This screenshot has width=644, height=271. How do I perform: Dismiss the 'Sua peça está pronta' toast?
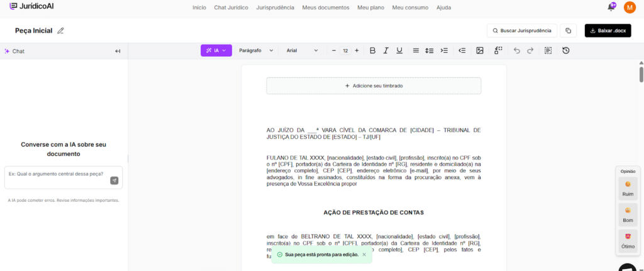pos(364,255)
